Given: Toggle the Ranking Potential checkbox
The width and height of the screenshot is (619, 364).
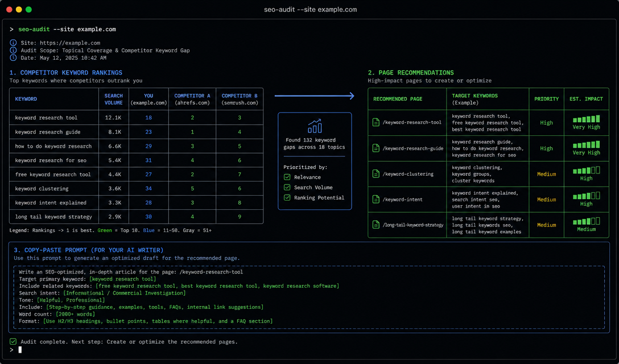Looking at the screenshot, I should pos(287,197).
